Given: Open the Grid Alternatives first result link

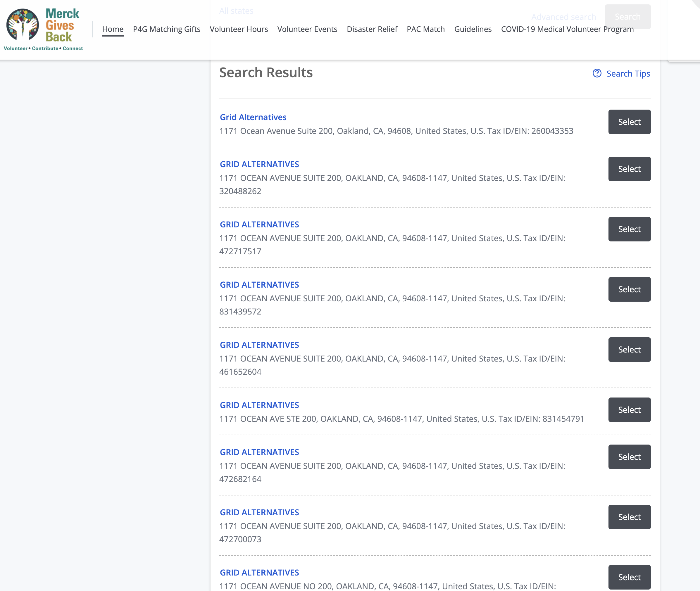Looking at the screenshot, I should click(253, 117).
